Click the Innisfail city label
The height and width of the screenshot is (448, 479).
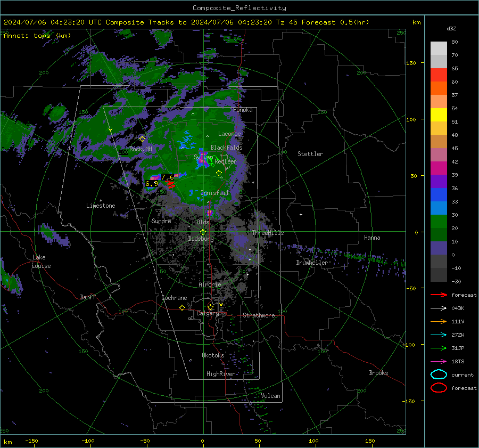[x=214, y=193]
